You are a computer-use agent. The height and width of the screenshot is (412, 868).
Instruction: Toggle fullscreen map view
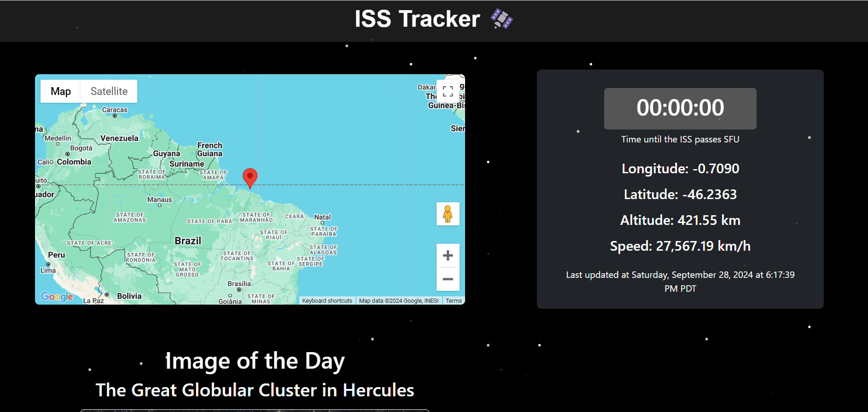coord(448,91)
